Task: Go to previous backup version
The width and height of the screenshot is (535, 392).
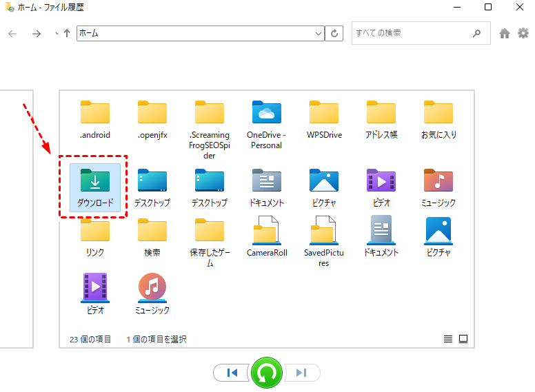Action: (x=232, y=373)
